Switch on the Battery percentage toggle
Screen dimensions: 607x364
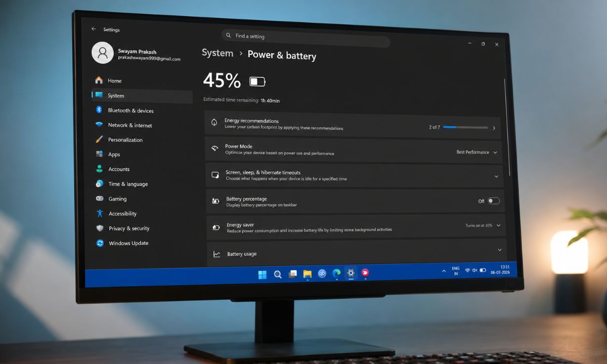click(x=494, y=201)
